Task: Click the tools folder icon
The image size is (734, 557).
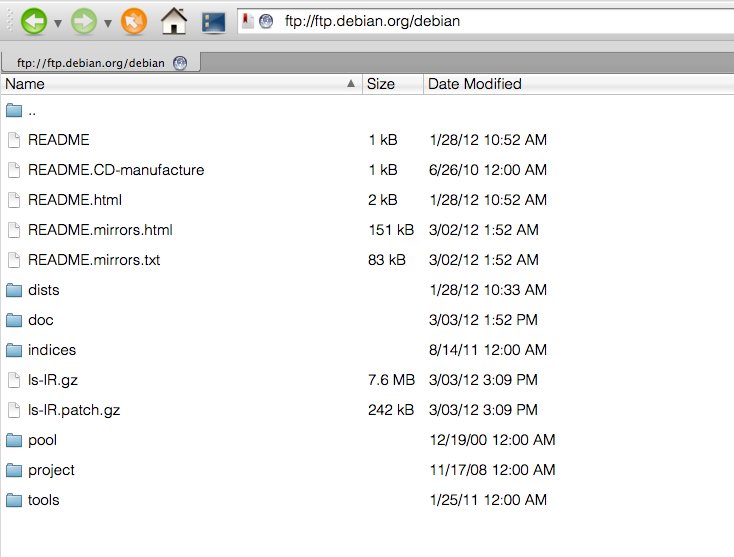Action: (x=14, y=500)
